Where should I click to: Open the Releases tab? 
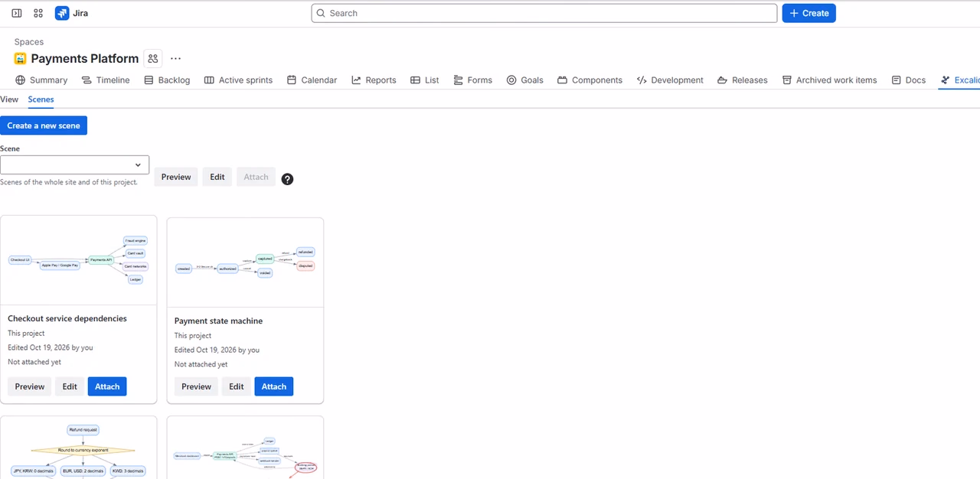point(742,80)
